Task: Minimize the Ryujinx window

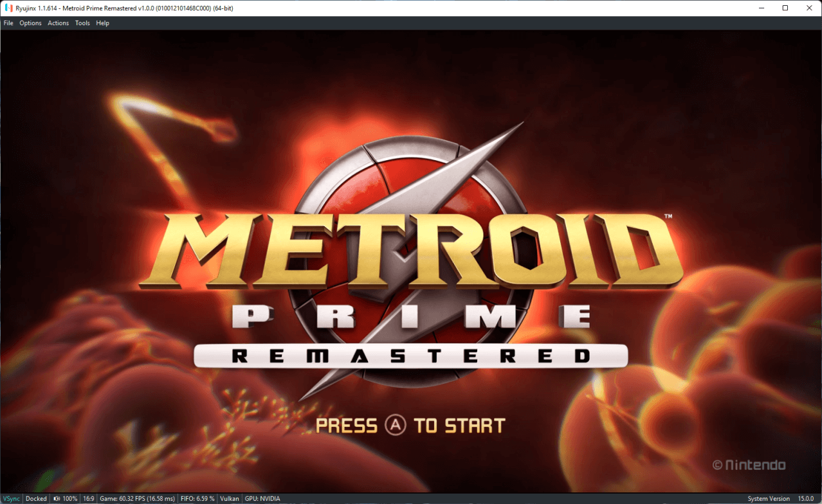Action: (x=762, y=8)
